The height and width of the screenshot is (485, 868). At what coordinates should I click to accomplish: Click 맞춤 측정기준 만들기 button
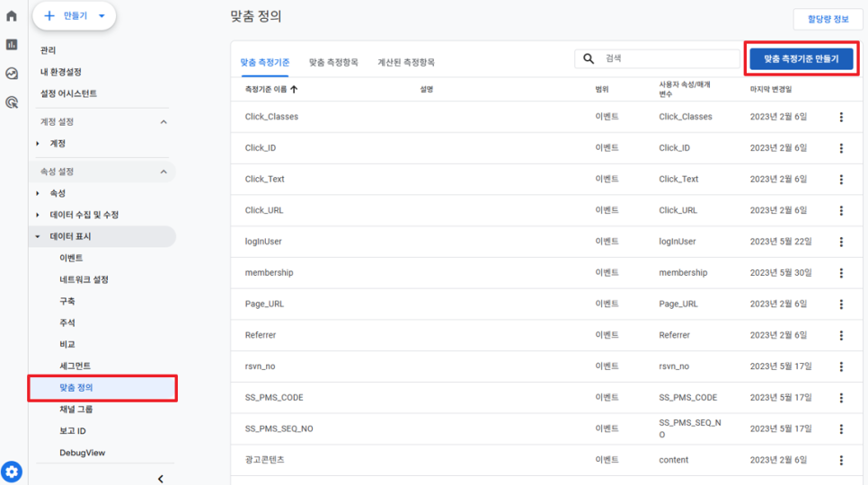click(x=801, y=58)
